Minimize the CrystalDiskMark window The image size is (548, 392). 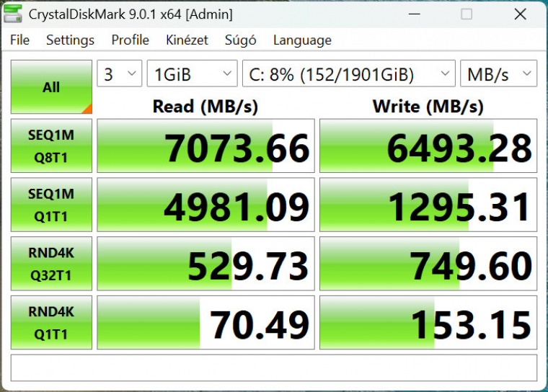[x=415, y=14]
